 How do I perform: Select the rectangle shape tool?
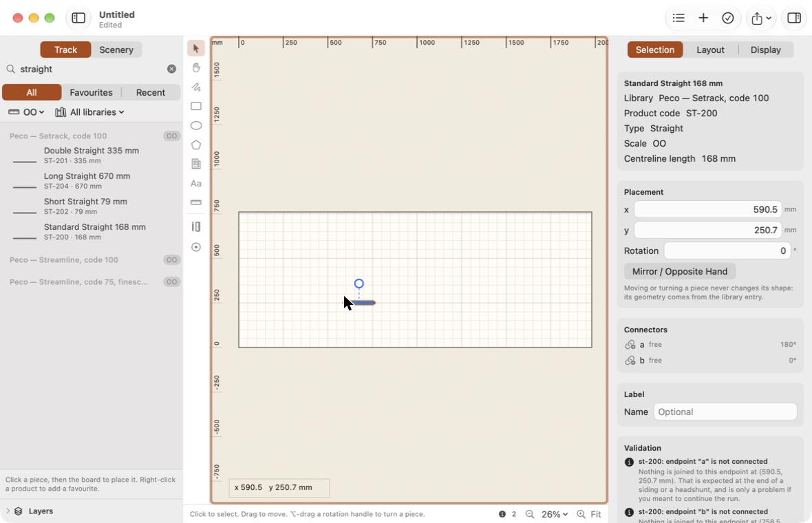point(195,106)
